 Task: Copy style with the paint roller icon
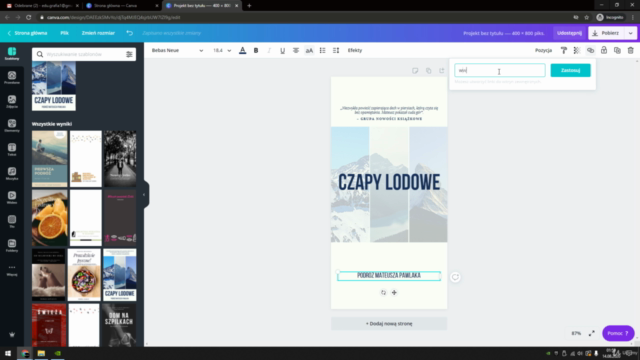point(564,50)
